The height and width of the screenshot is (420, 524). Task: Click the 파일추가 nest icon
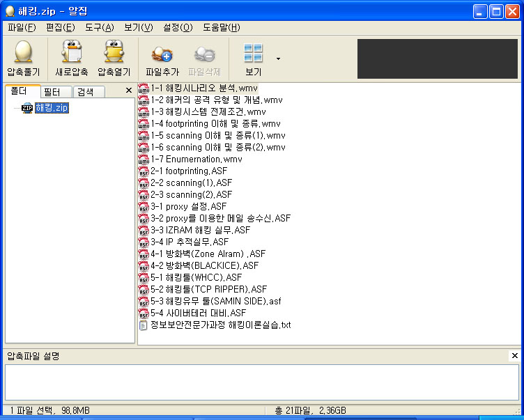click(x=162, y=54)
